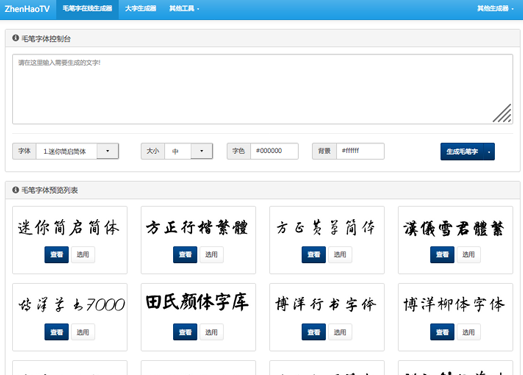Click the 迷你简启简体 font preview image
Viewport: 523px width, 375px height.
point(69,228)
